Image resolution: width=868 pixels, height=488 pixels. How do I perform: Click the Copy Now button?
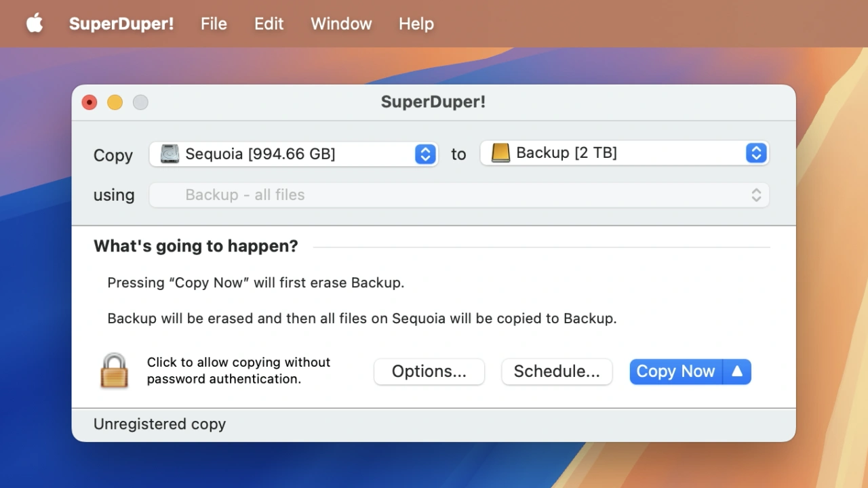(676, 371)
